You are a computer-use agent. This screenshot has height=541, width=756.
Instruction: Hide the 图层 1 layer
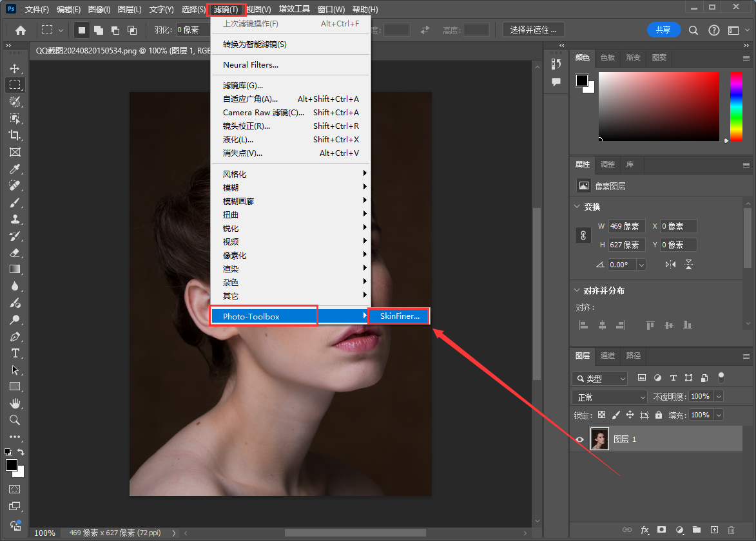pos(579,439)
